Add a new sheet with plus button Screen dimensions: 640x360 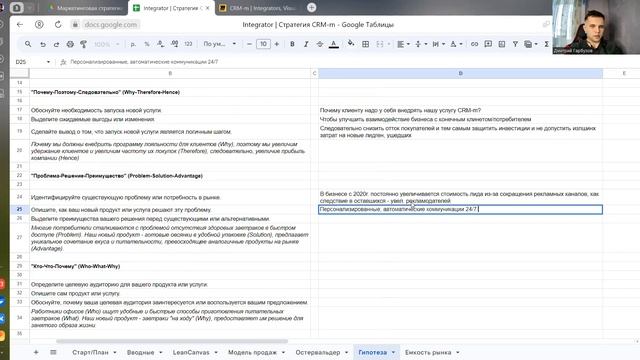36,352
